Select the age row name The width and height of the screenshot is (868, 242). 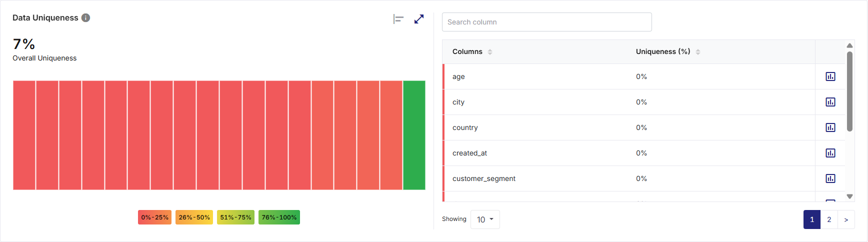[x=458, y=76]
